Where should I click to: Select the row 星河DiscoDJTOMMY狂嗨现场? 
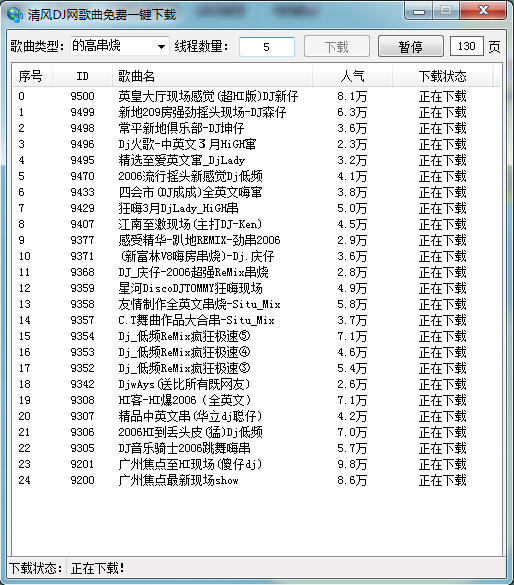[x=257, y=288]
